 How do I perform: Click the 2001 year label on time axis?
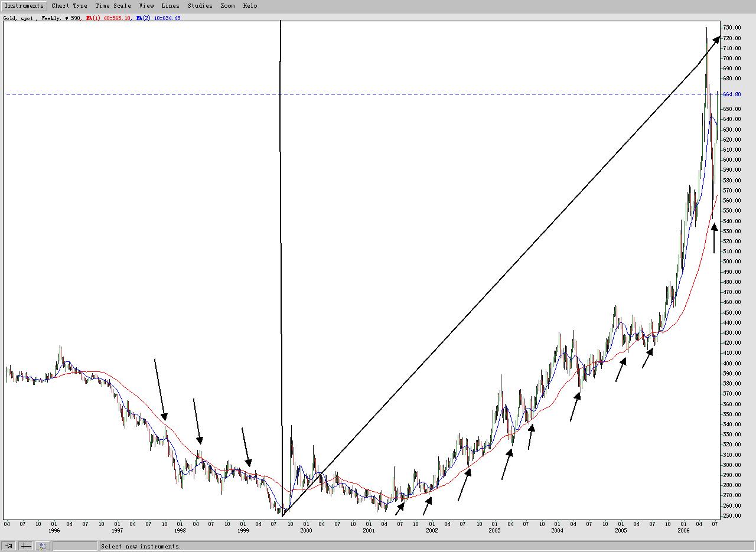pyautogui.click(x=369, y=530)
